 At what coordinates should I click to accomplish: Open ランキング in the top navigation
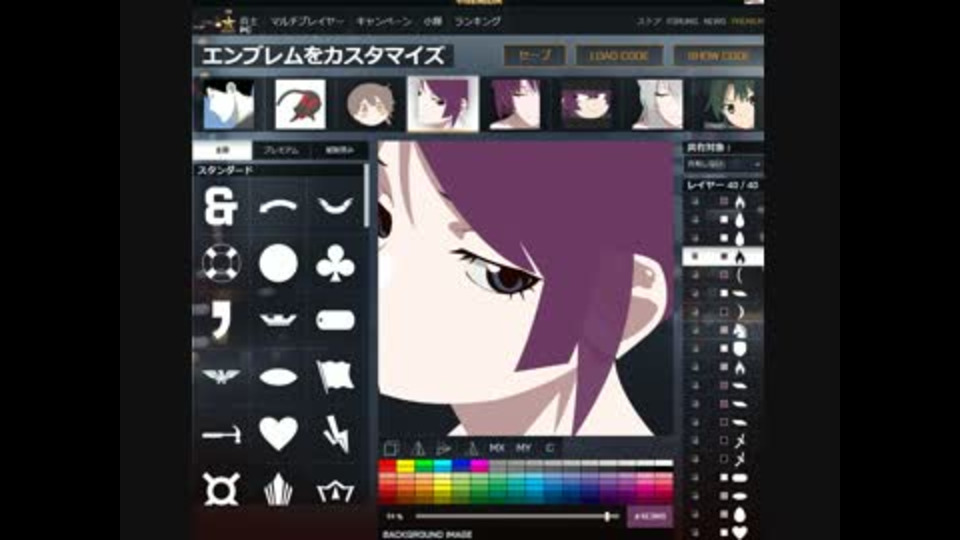477,21
